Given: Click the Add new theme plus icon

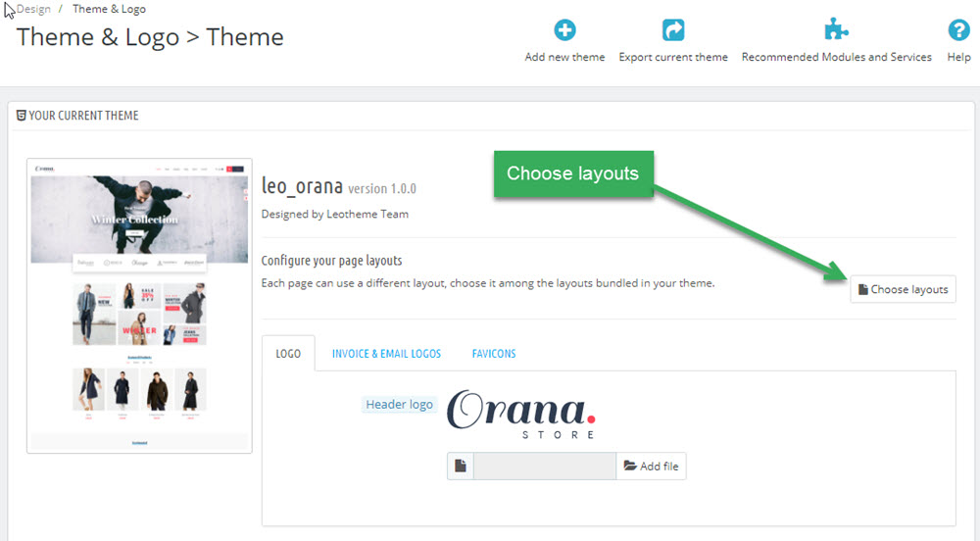Looking at the screenshot, I should pyautogui.click(x=564, y=30).
